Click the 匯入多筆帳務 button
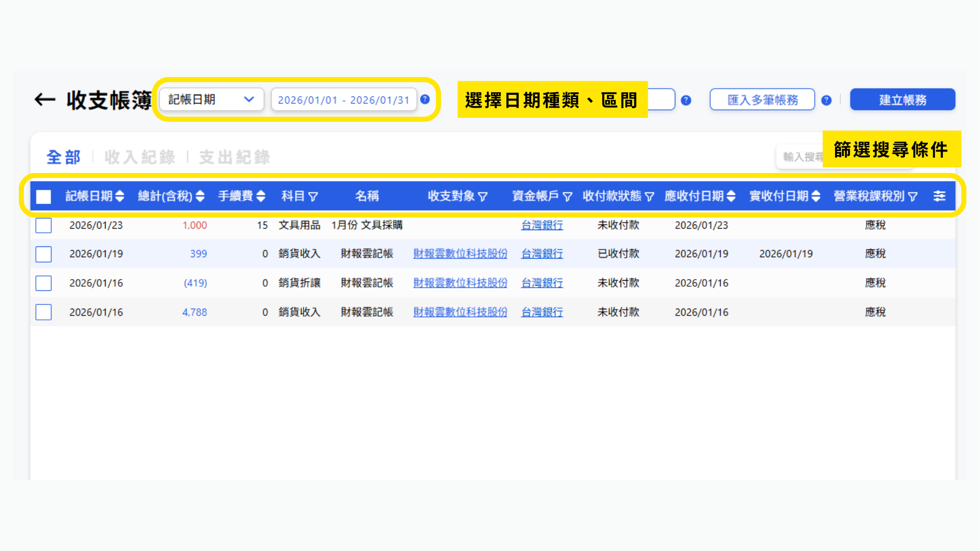980x551 pixels. pyautogui.click(x=762, y=99)
